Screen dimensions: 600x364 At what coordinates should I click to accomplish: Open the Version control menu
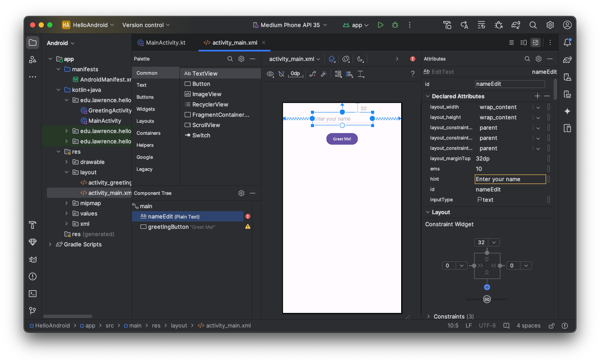click(146, 25)
